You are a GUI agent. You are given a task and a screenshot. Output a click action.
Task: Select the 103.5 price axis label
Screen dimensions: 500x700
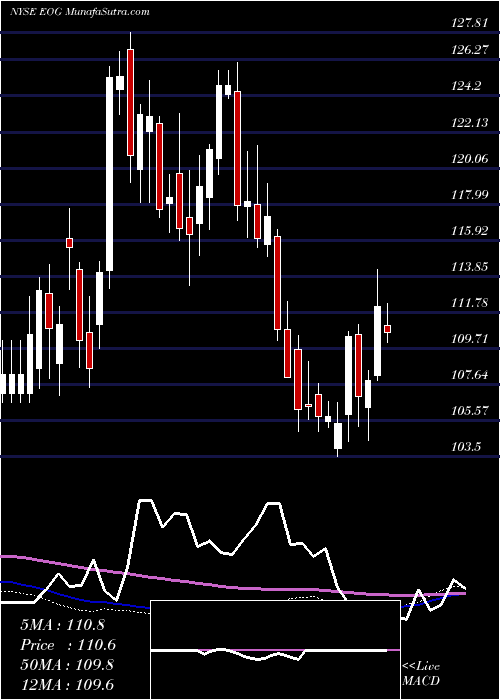(465, 447)
